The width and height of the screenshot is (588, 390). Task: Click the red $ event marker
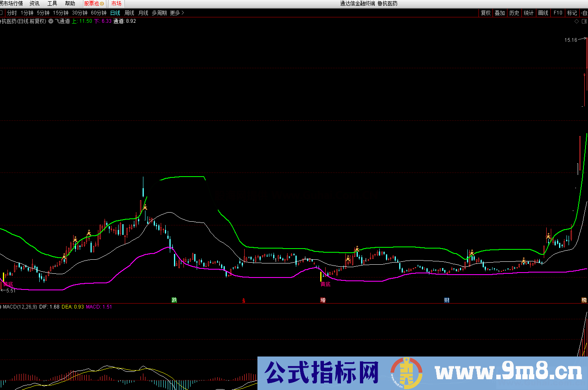244,301
